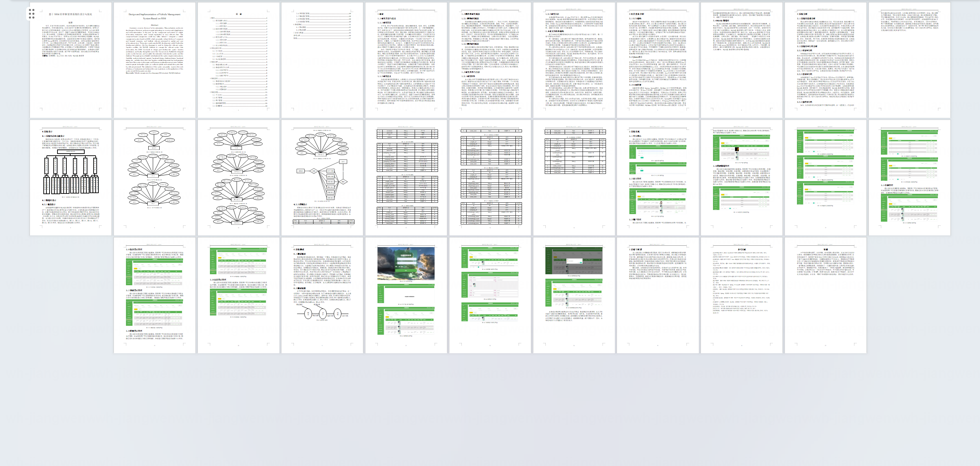
Task: Open the chapter 2 相关技术介绍 page thumbnail
Action: pyautogui.click(x=658, y=60)
